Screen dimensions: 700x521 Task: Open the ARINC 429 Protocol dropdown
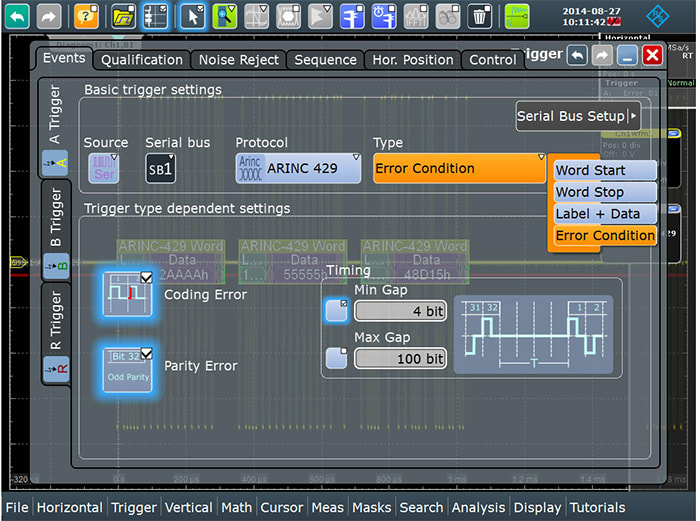coord(298,168)
